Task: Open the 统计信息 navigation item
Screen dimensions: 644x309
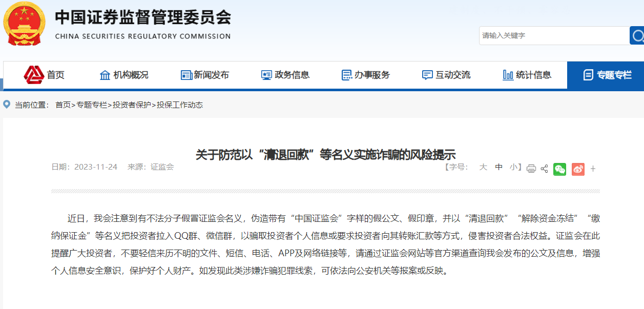Action: 527,75
